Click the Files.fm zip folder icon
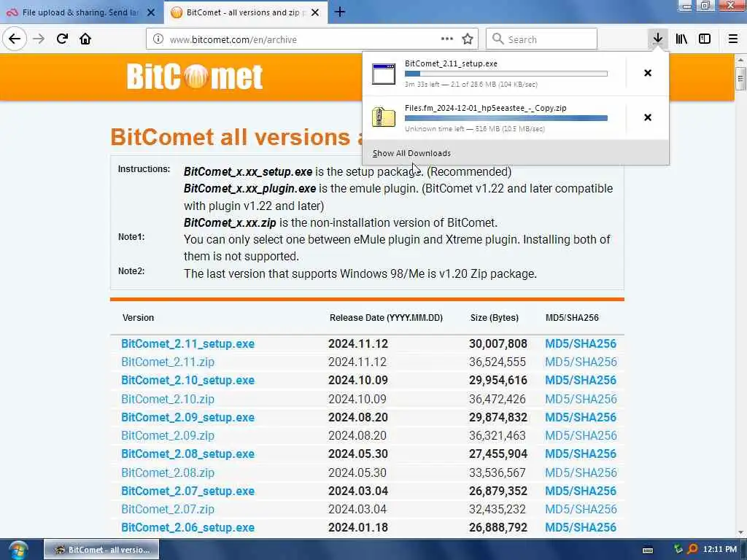Viewport: 747px width, 560px height. coord(384,117)
